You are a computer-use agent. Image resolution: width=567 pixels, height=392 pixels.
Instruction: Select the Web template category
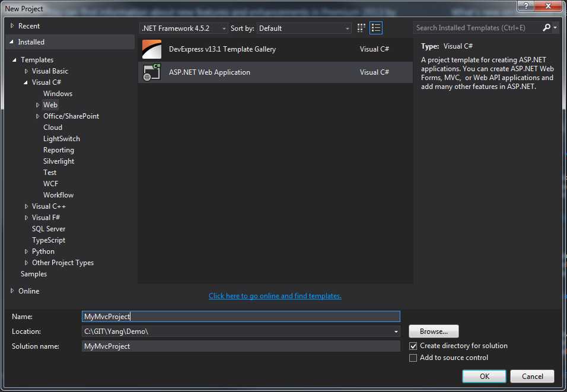50,105
